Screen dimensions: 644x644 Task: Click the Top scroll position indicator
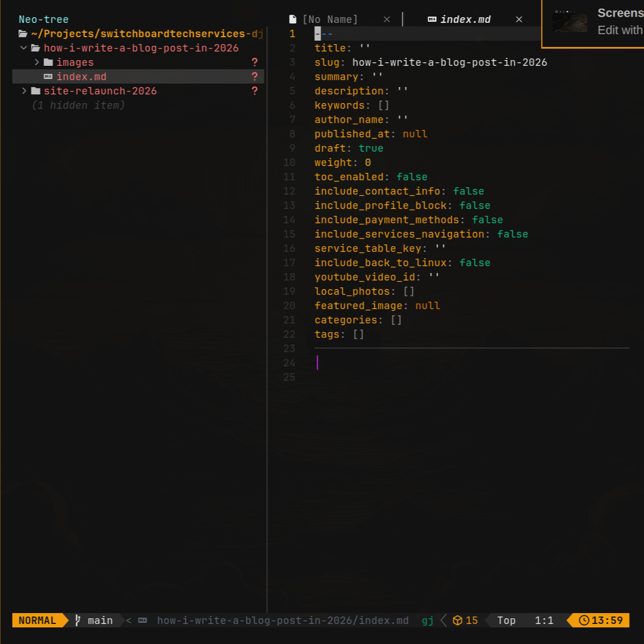click(x=507, y=620)
